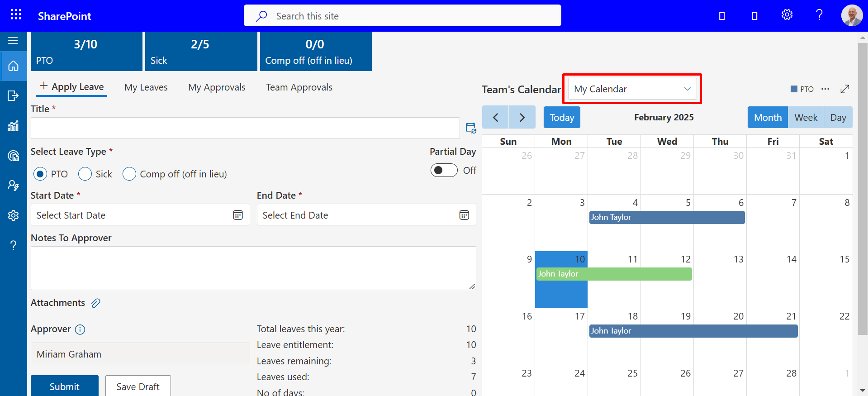Image resolution: width=868 pixels, height=396 pixels.
Task: Select the Sick leave type radio button
Action: click(85, 174)
